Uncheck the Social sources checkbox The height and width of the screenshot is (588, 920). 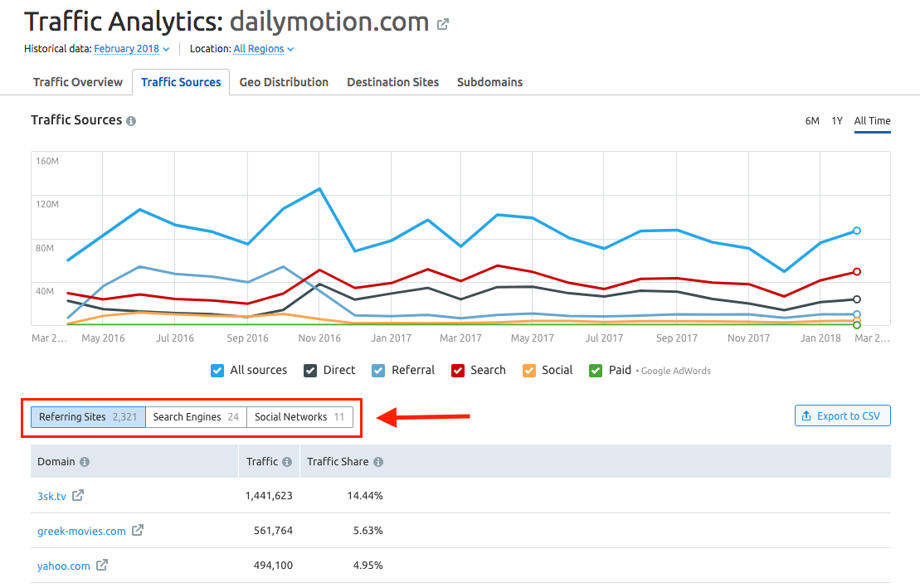tap(528, 370)
